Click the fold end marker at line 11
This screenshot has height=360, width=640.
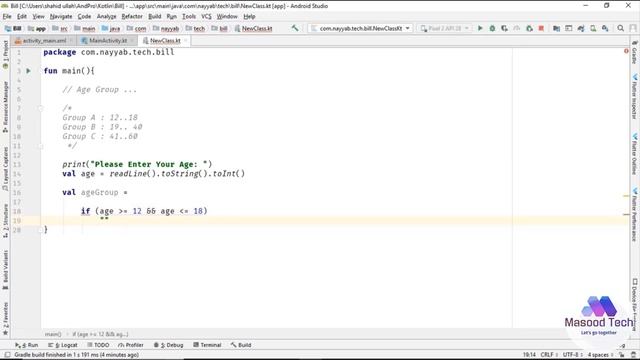(x=40, y=146)
